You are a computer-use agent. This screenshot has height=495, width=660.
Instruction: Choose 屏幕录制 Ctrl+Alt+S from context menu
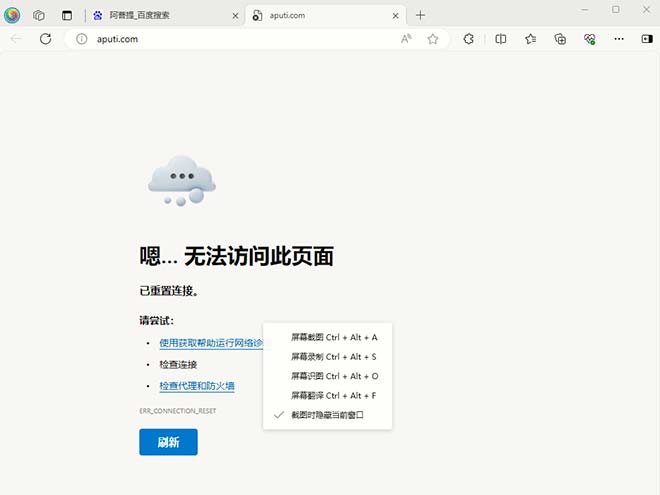tap(334, 356)
